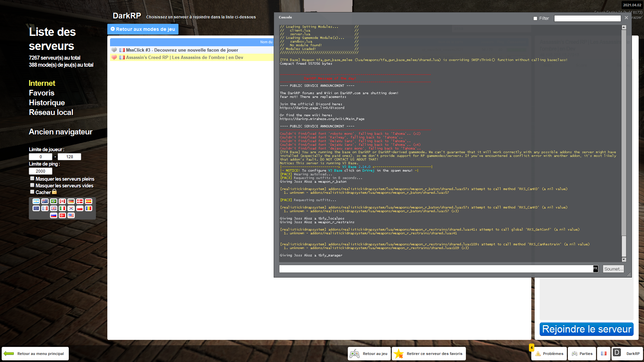644x362 pixels.
Task: Filter servers by Denmark flag
Action: (80, 201)
